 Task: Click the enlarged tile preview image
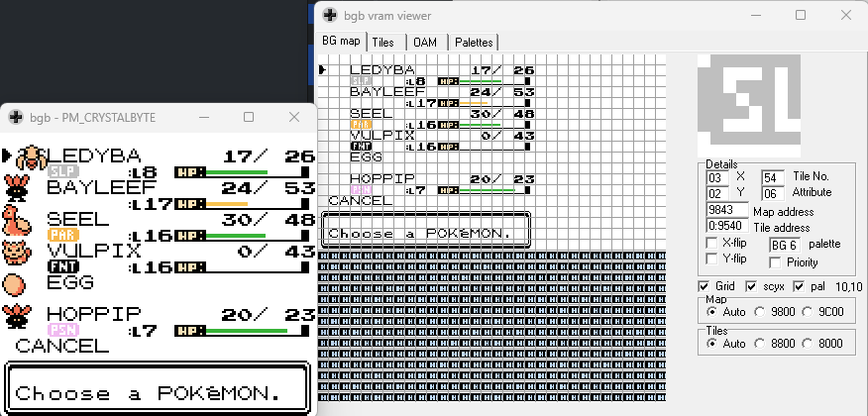tap(748, 106)
